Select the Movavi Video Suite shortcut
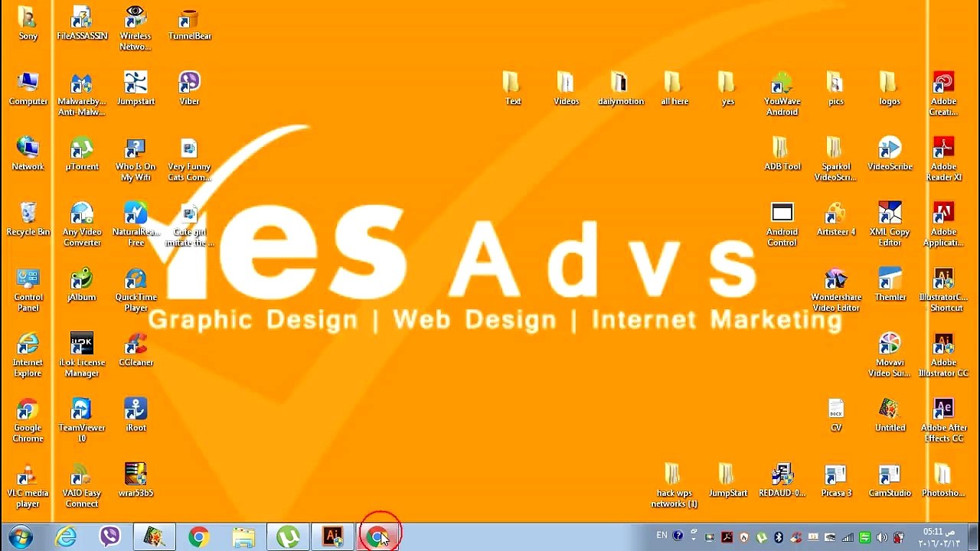 (x=889, y=355)
